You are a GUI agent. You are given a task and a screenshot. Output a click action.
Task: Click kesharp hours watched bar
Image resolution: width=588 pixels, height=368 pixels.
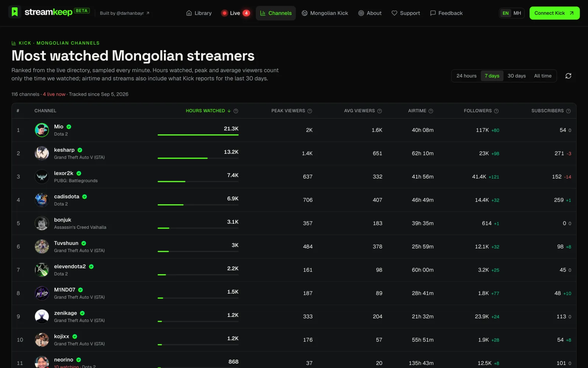click(198, 158)
